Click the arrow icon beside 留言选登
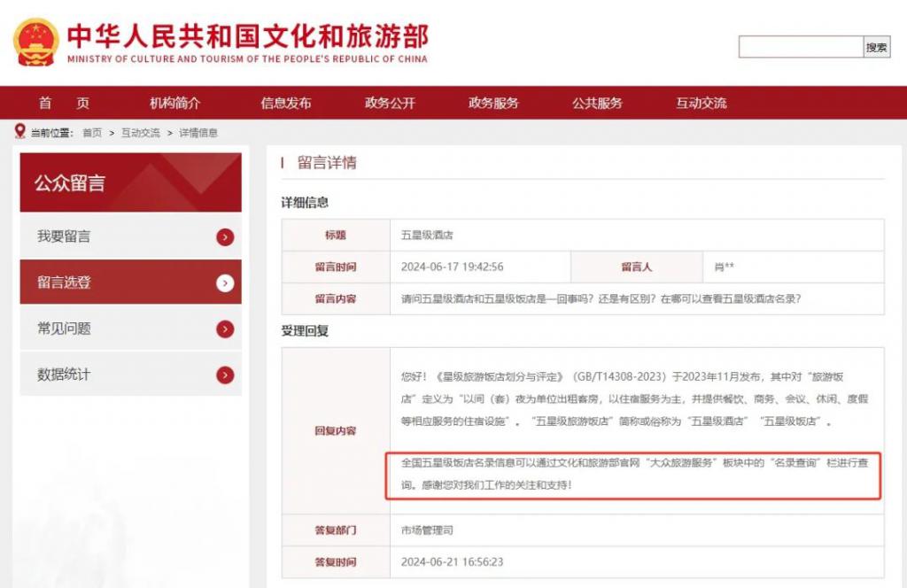This screenshot has width=907, height=588. point(225,282)
